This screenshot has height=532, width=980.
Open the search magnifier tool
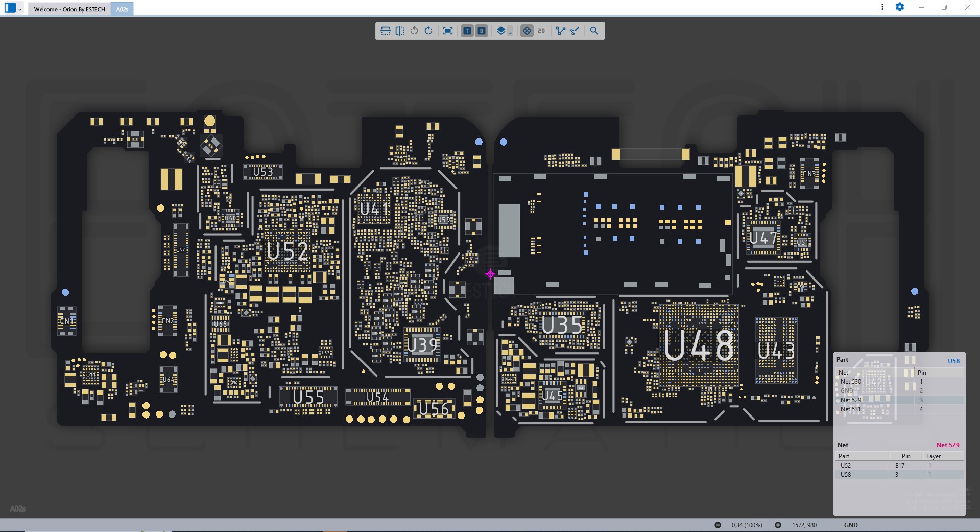point(594,31)
